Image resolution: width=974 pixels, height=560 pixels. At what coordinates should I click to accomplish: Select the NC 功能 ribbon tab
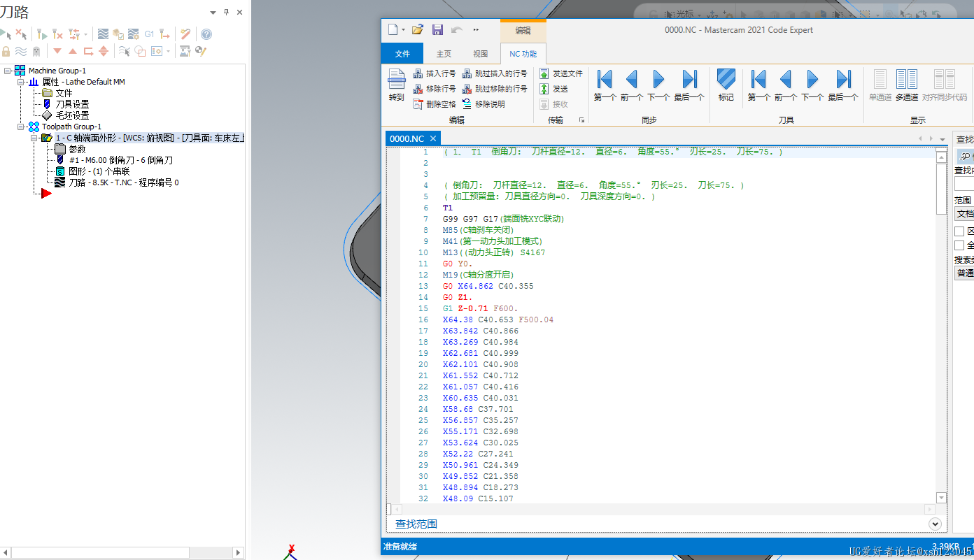(x=523, y=54)
